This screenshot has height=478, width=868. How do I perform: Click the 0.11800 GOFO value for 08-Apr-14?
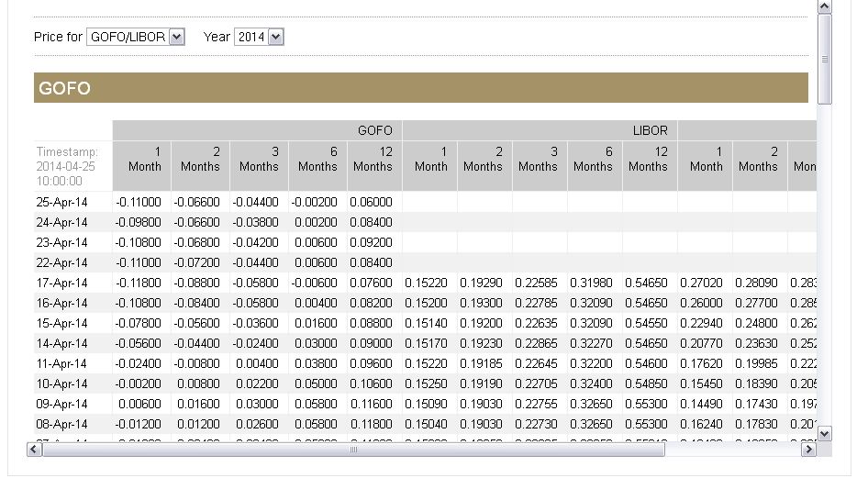point(371,425)
